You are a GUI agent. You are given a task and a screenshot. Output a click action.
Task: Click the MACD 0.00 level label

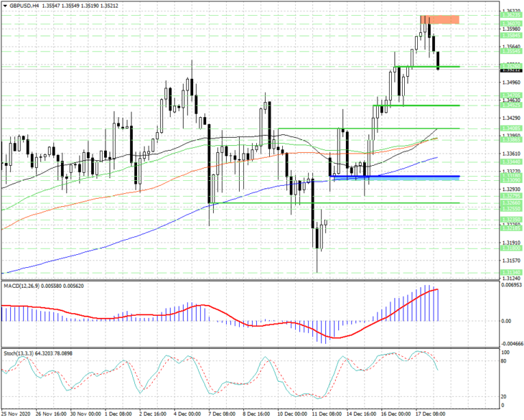(x=506, y=321)
